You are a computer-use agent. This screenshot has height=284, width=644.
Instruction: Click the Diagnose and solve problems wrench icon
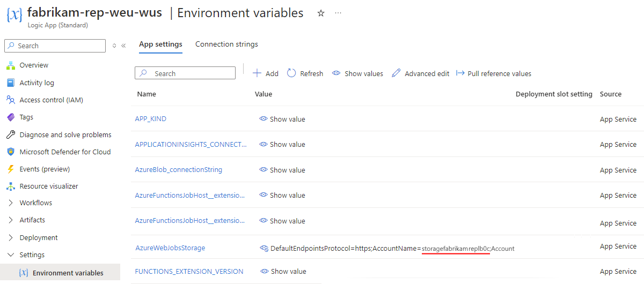pyautogui.click(x=10, y=134)
